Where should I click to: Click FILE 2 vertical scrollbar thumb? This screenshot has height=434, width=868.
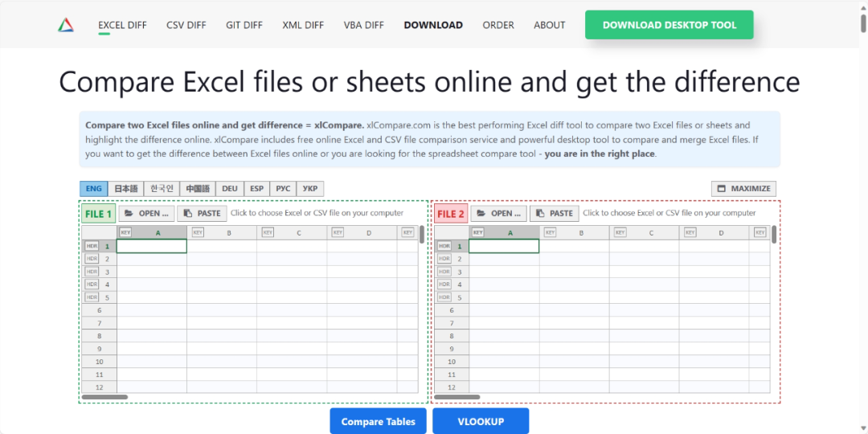(x=774, y=234)
